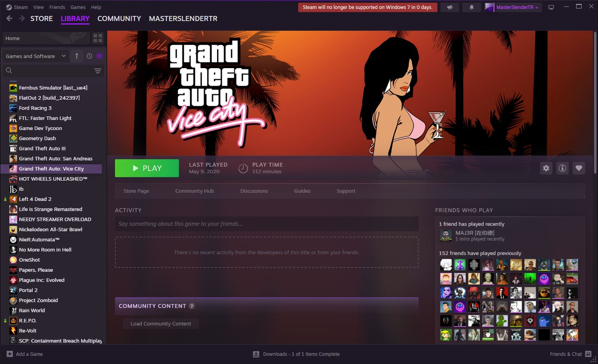Click the Re-Volt game icon
Image resolution: width=598 pixels, height=364 pixels.
tap(13, 331)
